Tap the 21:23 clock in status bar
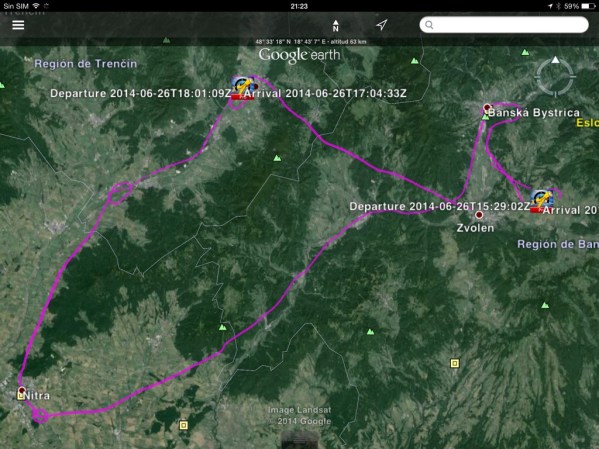The height and width of the screenshot is (449, 599). pos(299,6)
